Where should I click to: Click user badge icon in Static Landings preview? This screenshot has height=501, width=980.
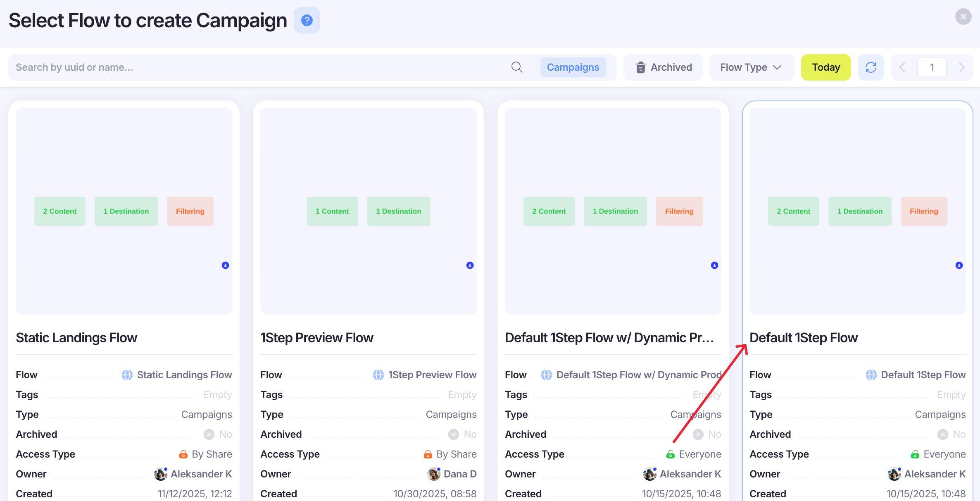[225, 265]
